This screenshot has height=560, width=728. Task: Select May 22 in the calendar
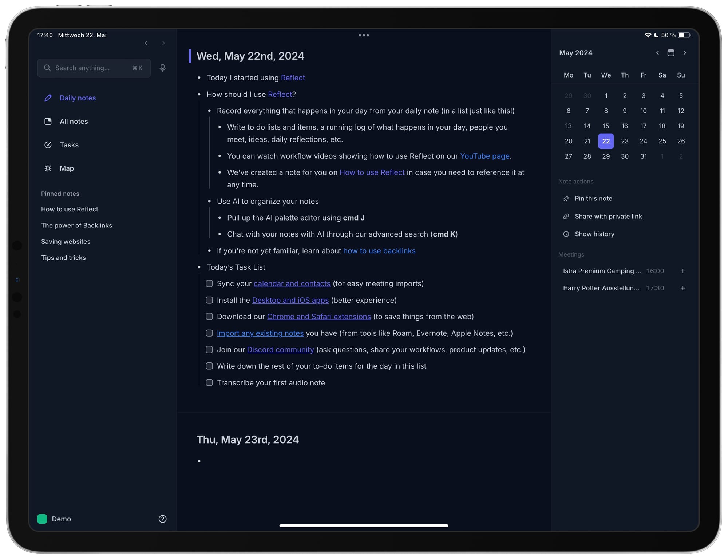[606, 141]
